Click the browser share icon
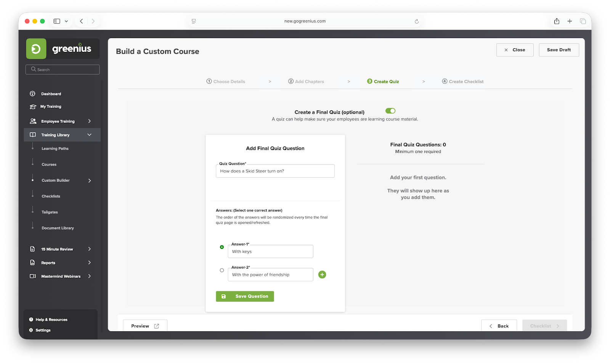This screenshot has width=610, height=364. click(557, 21)
